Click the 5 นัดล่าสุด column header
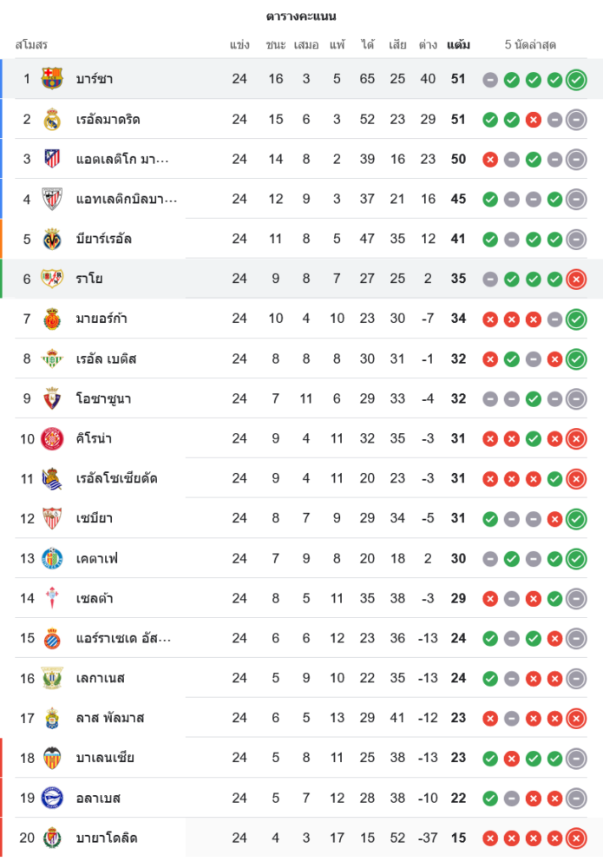Screen dimensions: 603x868 pos(530,44)
